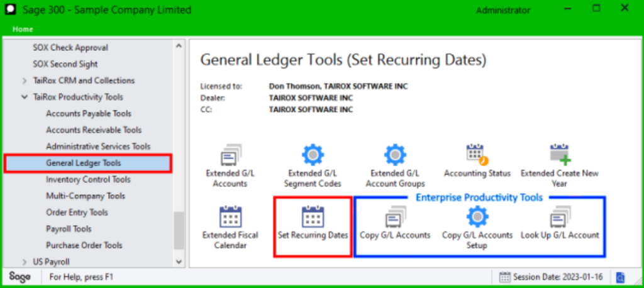Open the Look Up G/L Account icon

(x=560, y=217)
